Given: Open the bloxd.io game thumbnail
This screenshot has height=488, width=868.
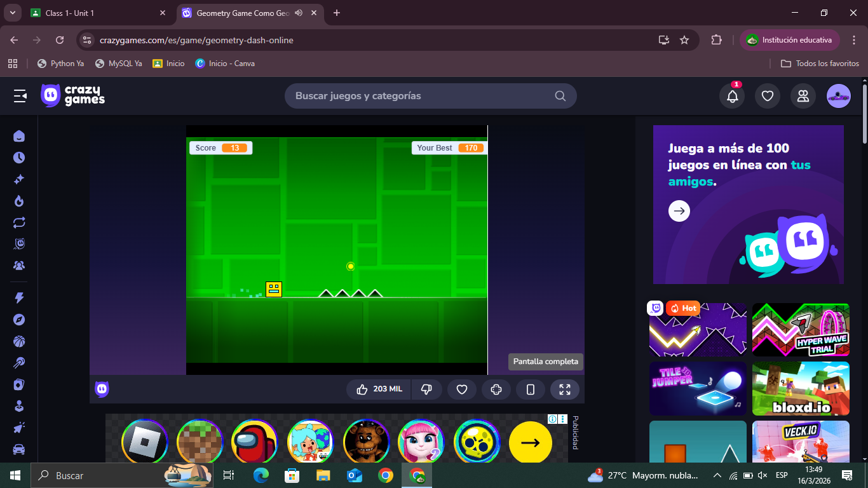Looking at the screenshot, I should point(801,388).
